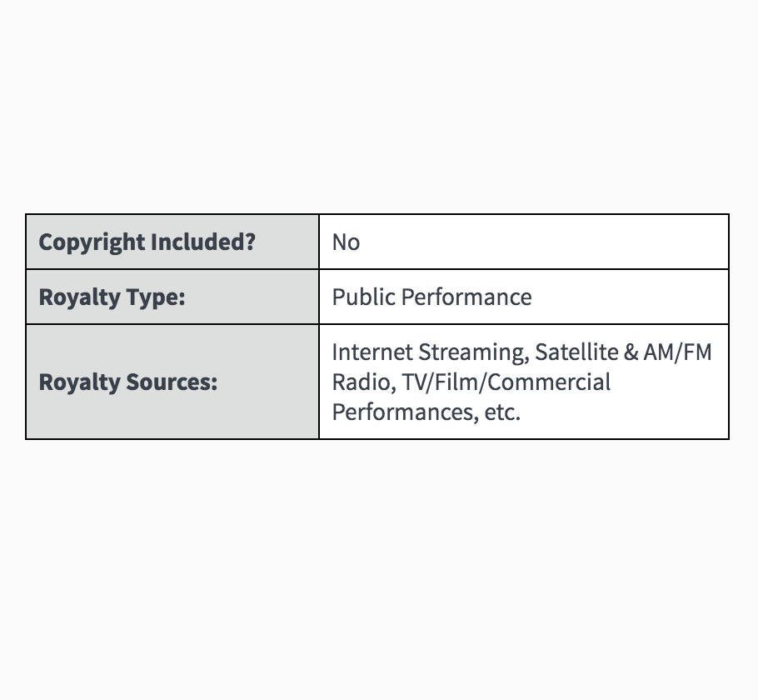Click the ampersand before "AM/FM"
758x700 pixels.
tap(631, 352)
